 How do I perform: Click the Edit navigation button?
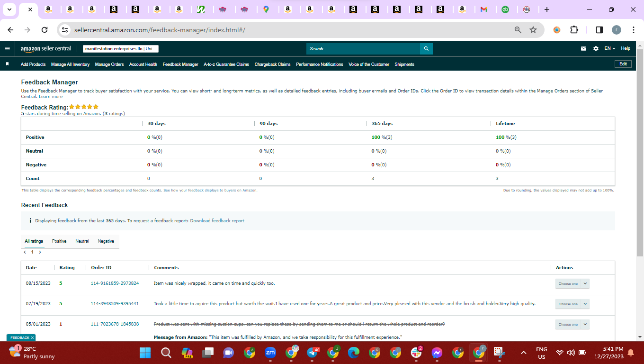(x=623, y=64)
